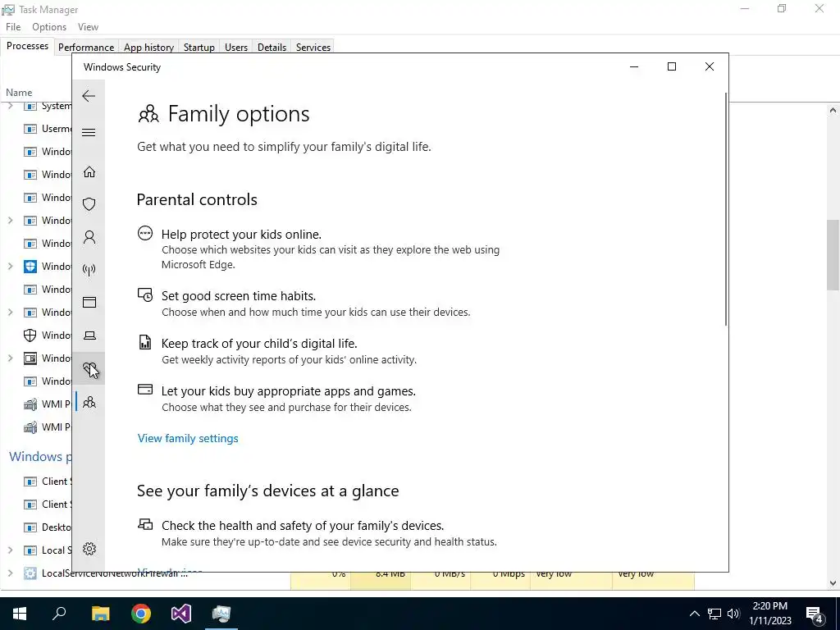The width and height of the screenshot is (840, 630).
Task: Switch to the Services tab
Action: coord(313,47)
